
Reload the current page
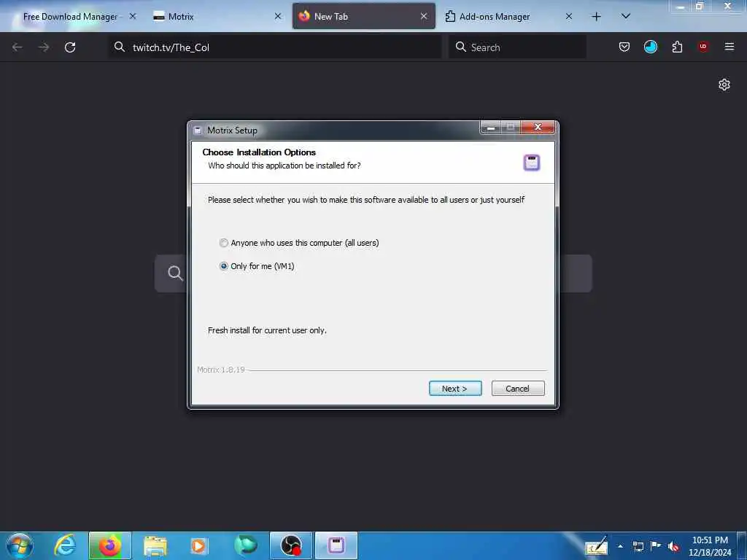coord(70,47)
